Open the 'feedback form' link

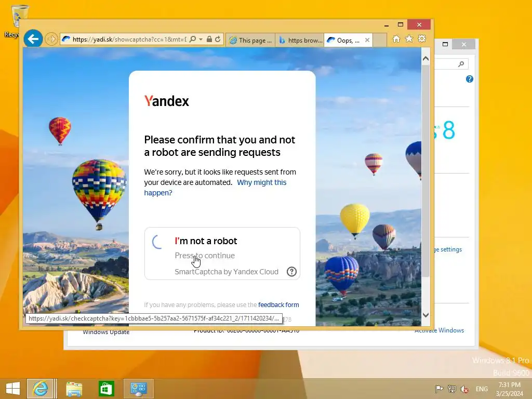coord(278,304)
